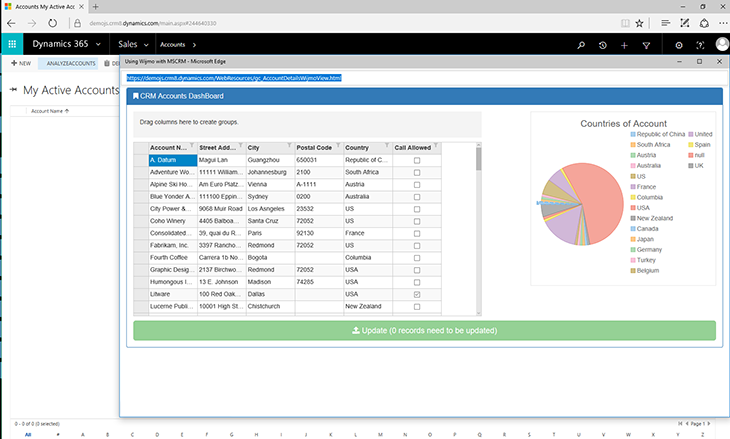The height and width of the screenshot is (439, 730).
Task: Toggle Call Allowed for Alpine Ski House
Action: (417, 185)
